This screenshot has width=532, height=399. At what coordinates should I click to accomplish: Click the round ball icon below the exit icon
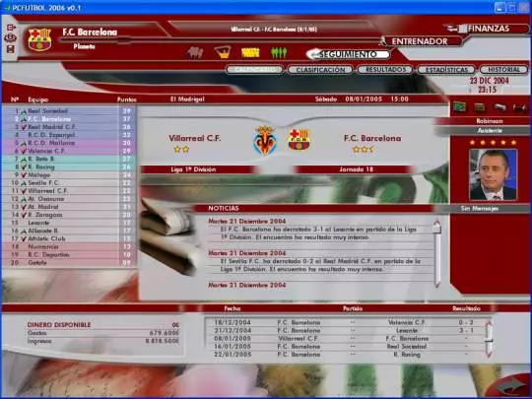(11, 37)
